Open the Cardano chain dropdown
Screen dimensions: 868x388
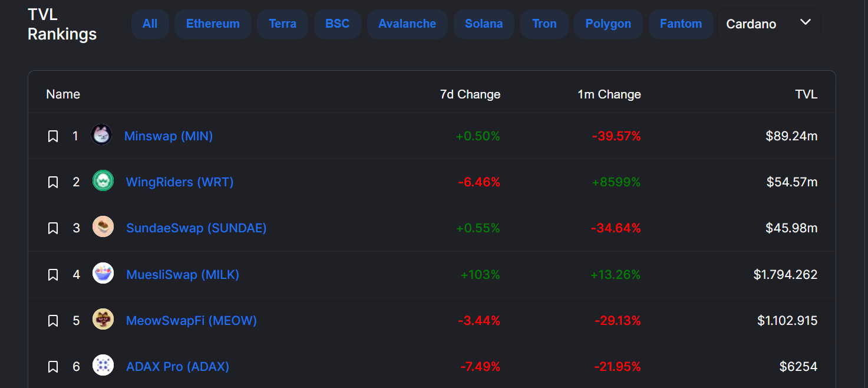(768, 24)
